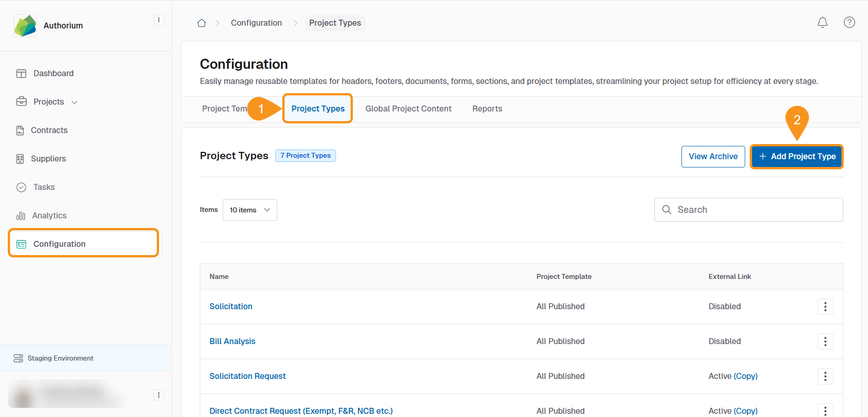Switch to Global Project Content tab
The height and width of the screenshot is (417, 868).
pos(408,109)
